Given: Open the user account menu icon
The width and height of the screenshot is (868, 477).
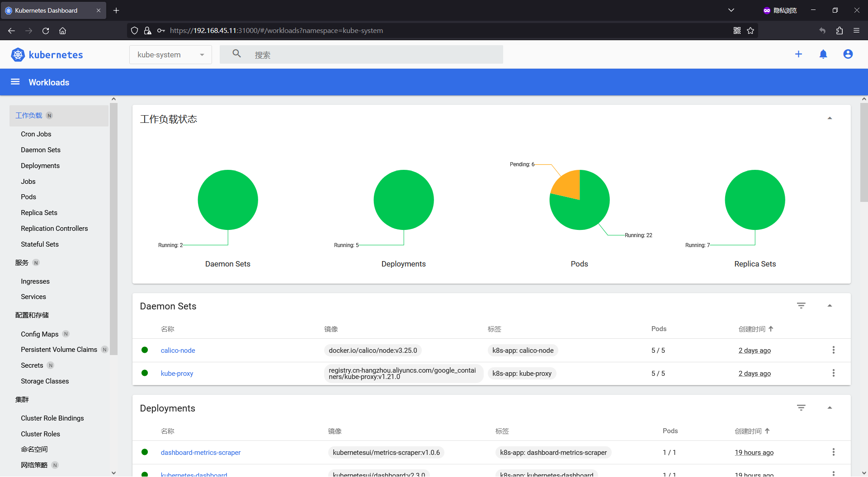Looking at the screenshot, I should point(848,54).
